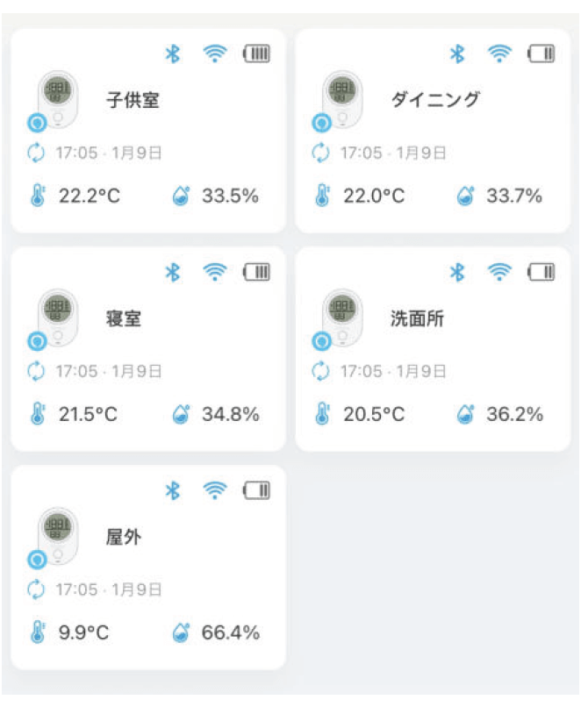
Task: Click thermometer icon on 屋外 card
Action: point(37,632)
